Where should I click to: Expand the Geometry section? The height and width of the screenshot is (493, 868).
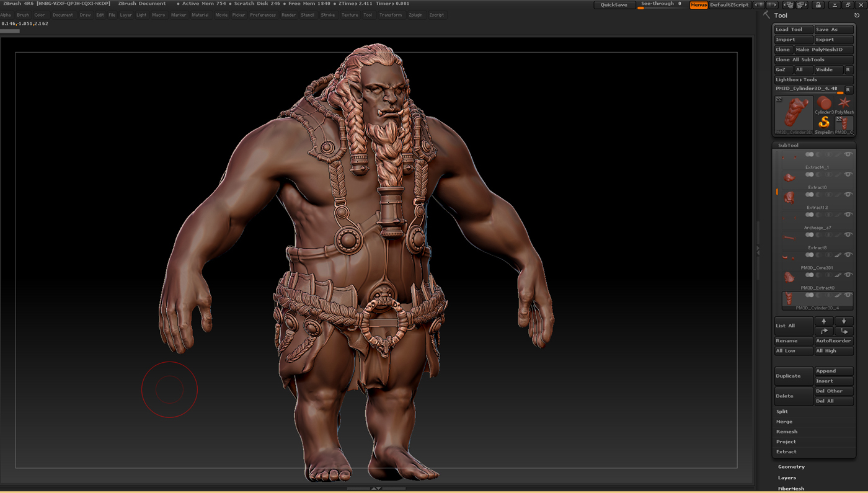[x=791, y=467]
